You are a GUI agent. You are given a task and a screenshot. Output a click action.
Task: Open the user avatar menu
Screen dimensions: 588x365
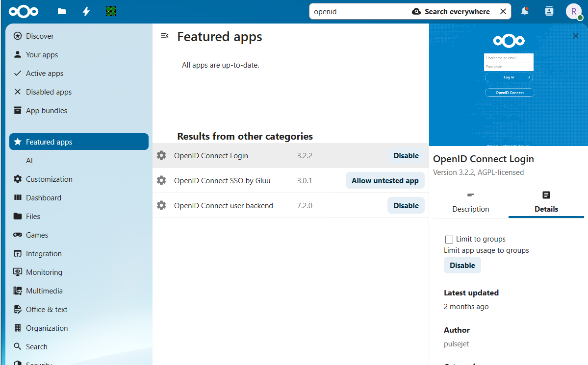(x=573, y=11)
